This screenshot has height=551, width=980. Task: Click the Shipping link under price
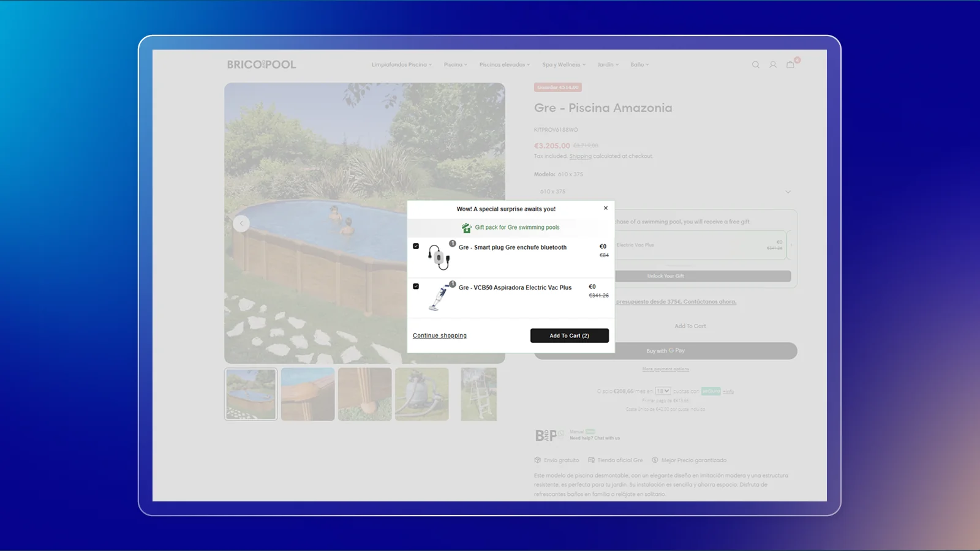pyautogui.click(x=581, y=156)
